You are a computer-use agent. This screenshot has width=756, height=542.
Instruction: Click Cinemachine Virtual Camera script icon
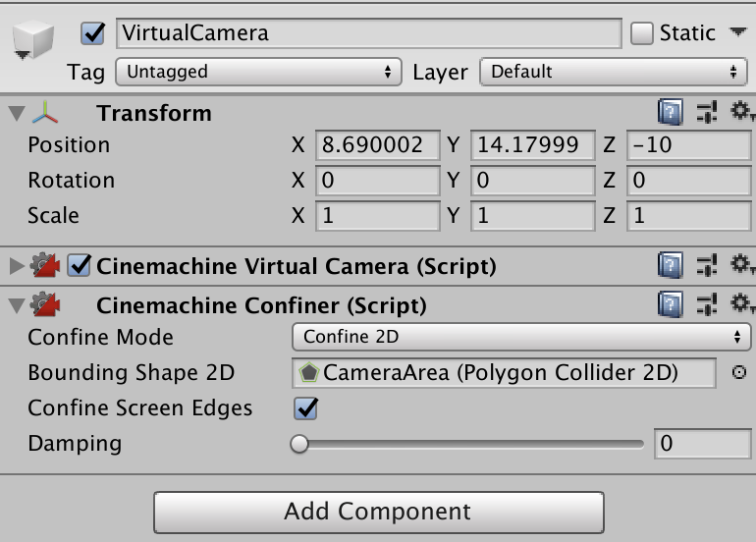coord(45,265)
